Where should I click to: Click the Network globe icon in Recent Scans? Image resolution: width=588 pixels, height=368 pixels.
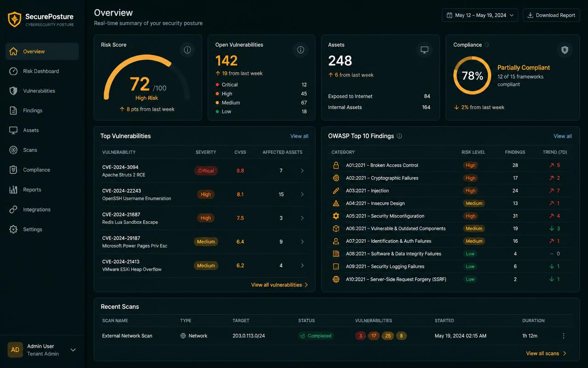(x=183, y=336)
